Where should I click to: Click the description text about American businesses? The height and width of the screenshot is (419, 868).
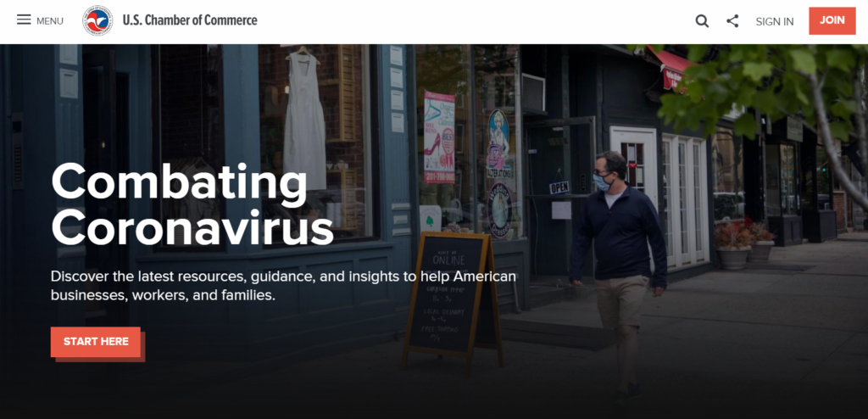(x=283, y=286)
